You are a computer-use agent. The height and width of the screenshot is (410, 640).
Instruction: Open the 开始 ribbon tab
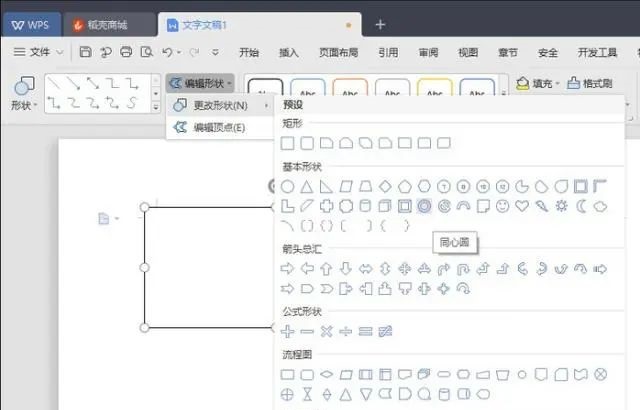[x=249, y=52]
